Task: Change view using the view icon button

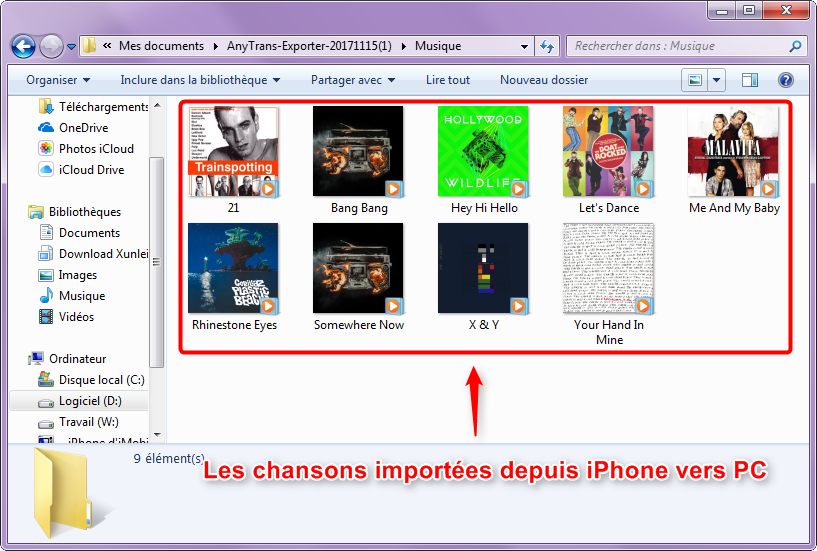Action: (x=695, y=80)
